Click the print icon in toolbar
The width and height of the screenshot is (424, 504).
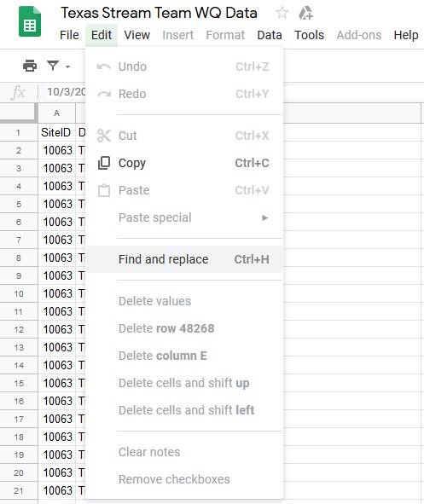point(30,66)
